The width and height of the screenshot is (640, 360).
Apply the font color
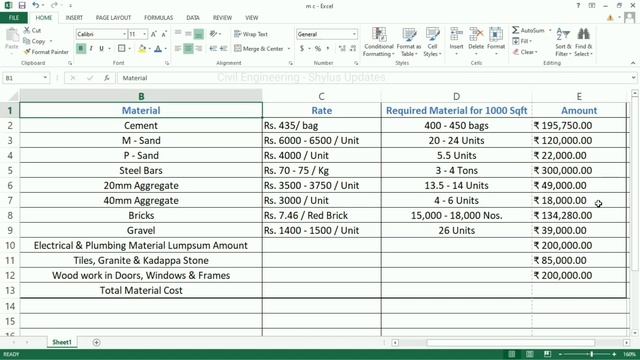coord(158,49)
